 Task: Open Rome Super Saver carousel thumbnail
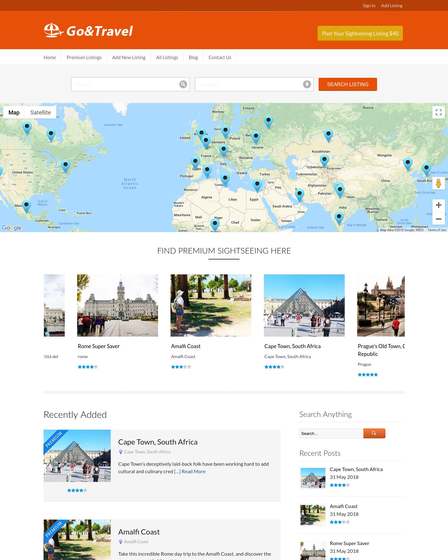pos(118,305)
